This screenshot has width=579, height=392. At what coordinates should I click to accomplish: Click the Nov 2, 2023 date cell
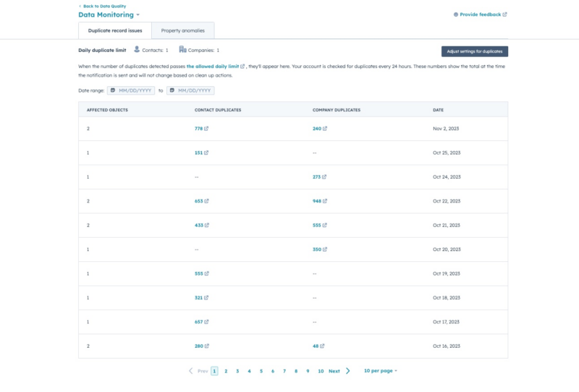pos(446,129)
